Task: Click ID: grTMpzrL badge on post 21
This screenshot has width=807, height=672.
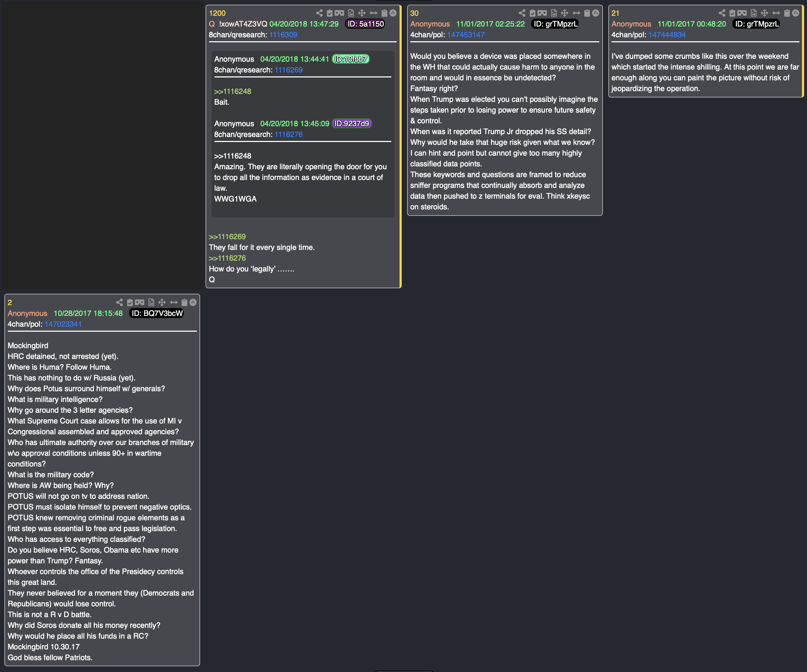Action: click(757, 24)
